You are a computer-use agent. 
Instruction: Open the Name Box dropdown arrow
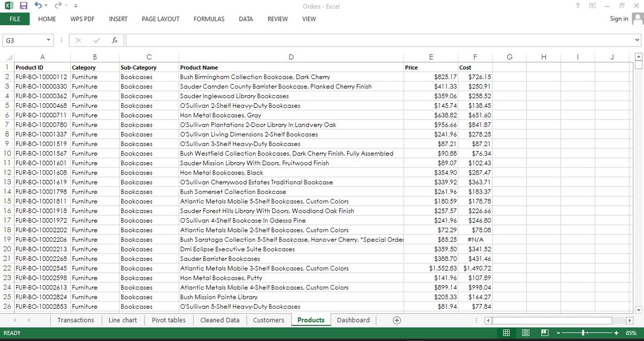pyautogui.click(x=49, y=40)
